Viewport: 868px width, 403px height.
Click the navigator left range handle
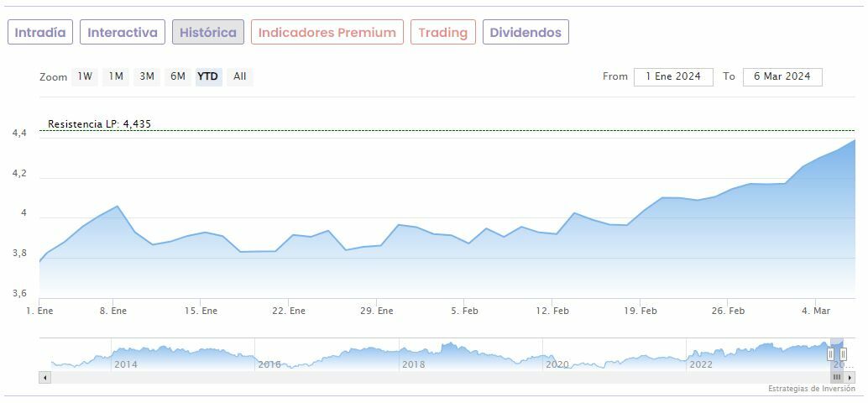tap(830, 354)
